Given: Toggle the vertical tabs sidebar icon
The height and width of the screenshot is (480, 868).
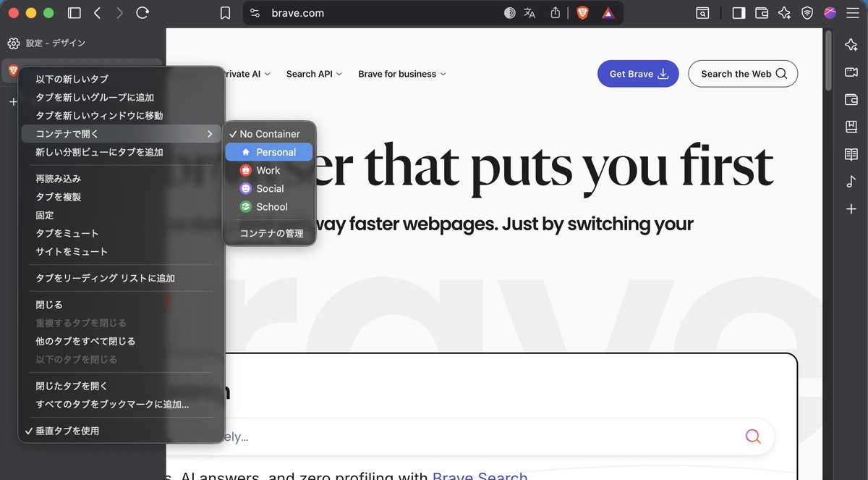Looking at the screenshot, I should pyautogui.click(x=74, y=13).
